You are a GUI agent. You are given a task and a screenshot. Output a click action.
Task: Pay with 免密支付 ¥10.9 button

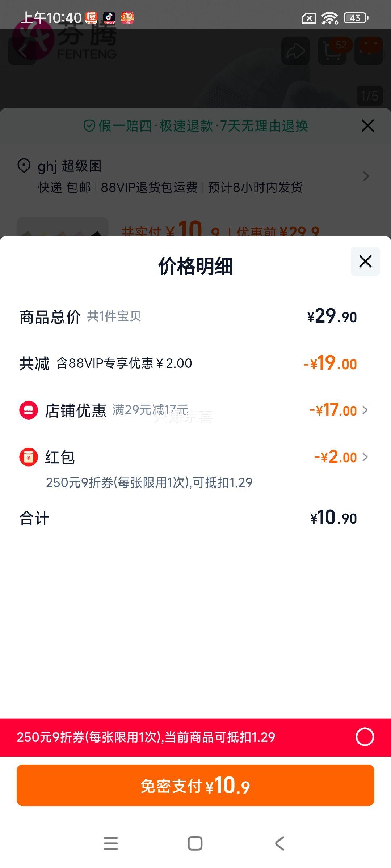pos(195,785)
